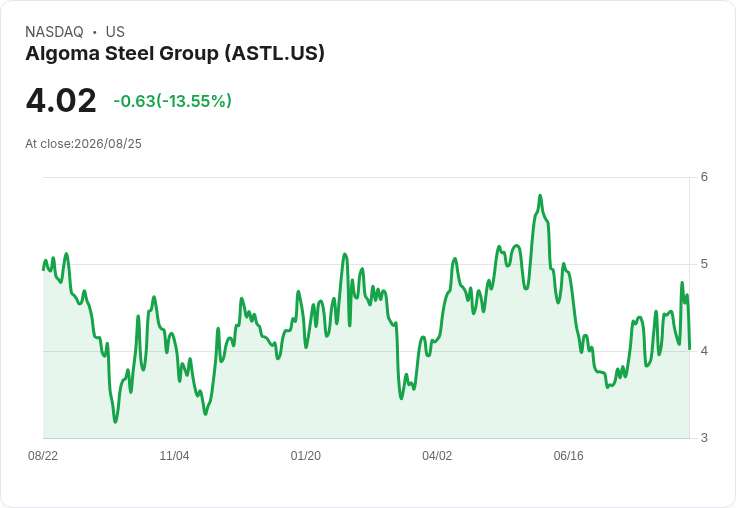This screenshot has width=736, height=508.
Task: Click the 11/04 date axis label
Action: (x=174, y=455)
